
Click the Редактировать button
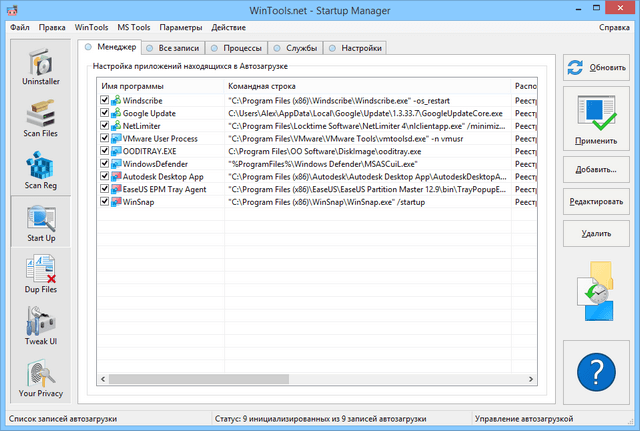(x=596, y=202)
